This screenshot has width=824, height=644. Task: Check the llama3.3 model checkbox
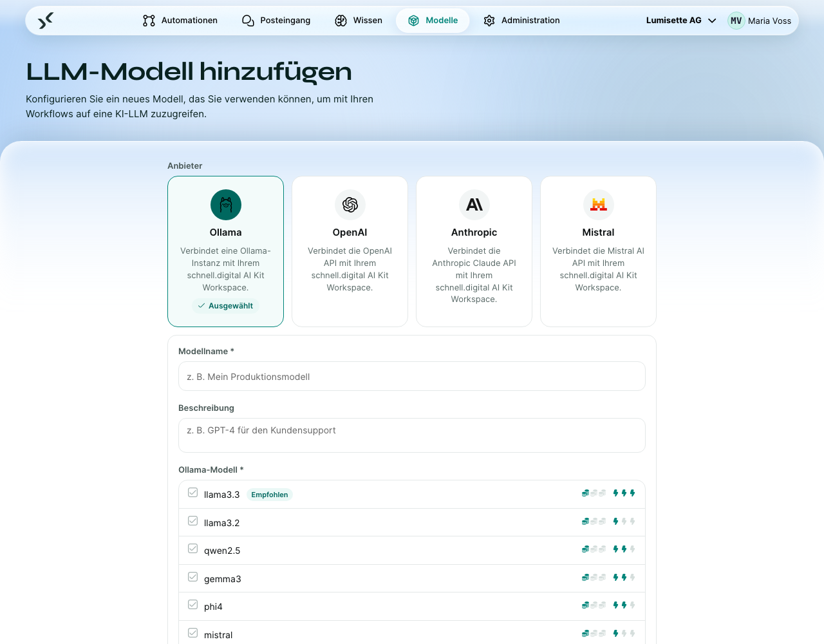pos(192,493)
